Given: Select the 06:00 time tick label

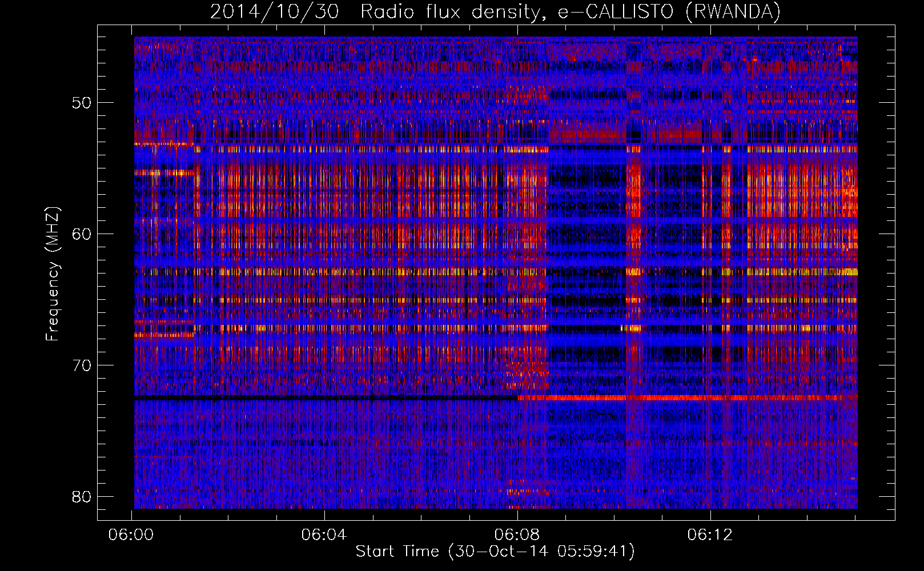Looking at the screenshot, I should [131, 535].
